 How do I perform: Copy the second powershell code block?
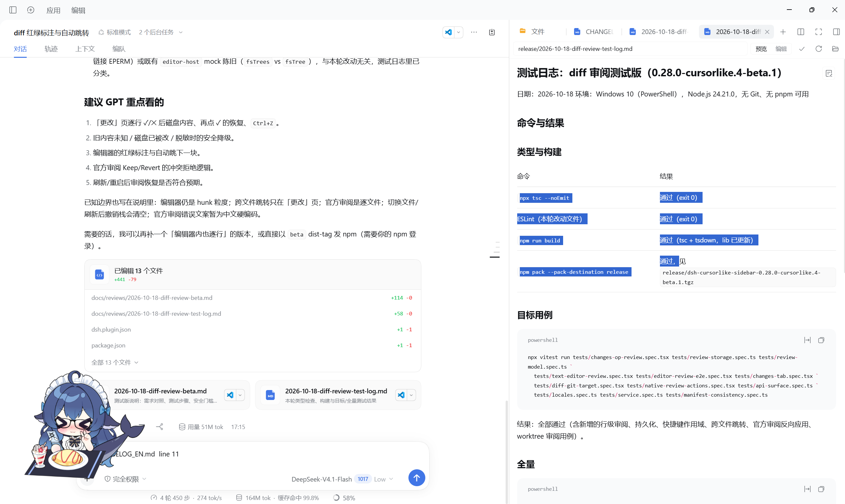821,489
